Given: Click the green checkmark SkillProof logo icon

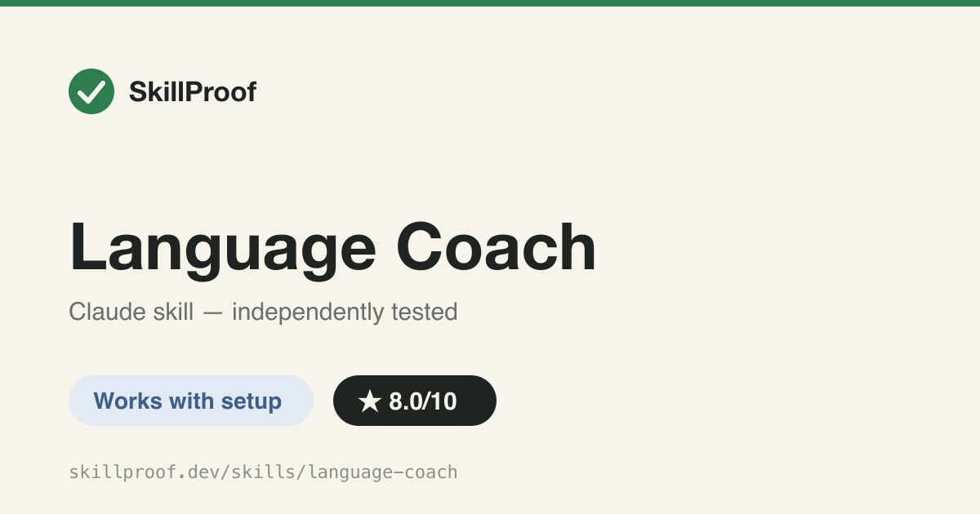Looking at the screenshot, I should tap(91, 91).
